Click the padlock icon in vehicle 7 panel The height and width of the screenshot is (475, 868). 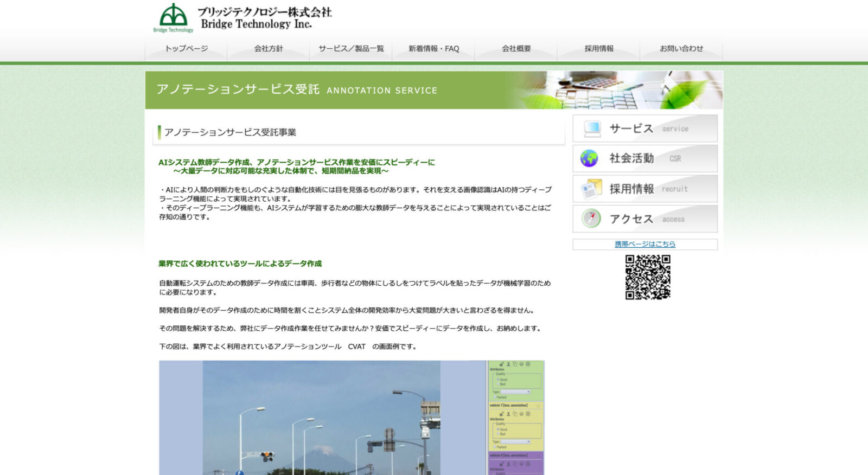[x=501, y=414]
